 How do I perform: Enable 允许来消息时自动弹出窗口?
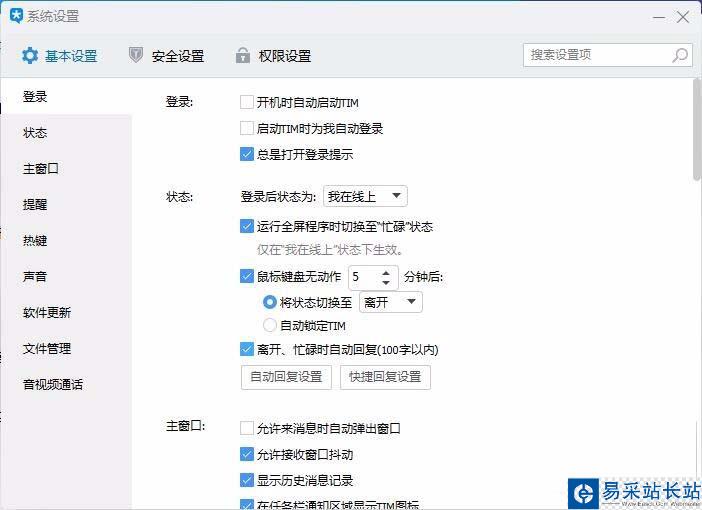pos(247,428)
